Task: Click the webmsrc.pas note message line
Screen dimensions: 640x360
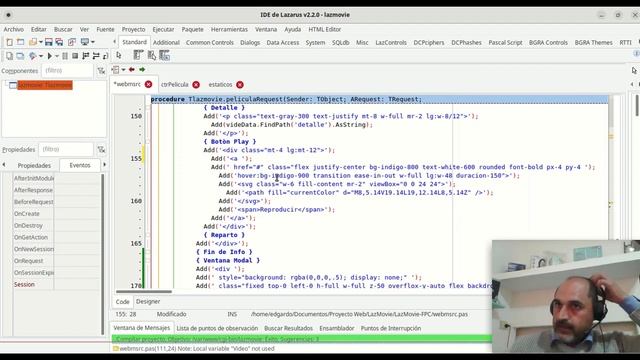Action: 197,349
